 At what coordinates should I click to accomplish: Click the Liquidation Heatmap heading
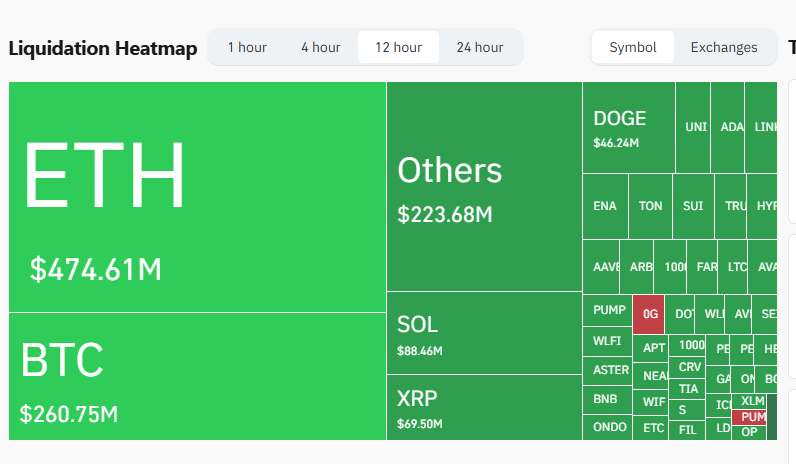[x=103, y=49]
